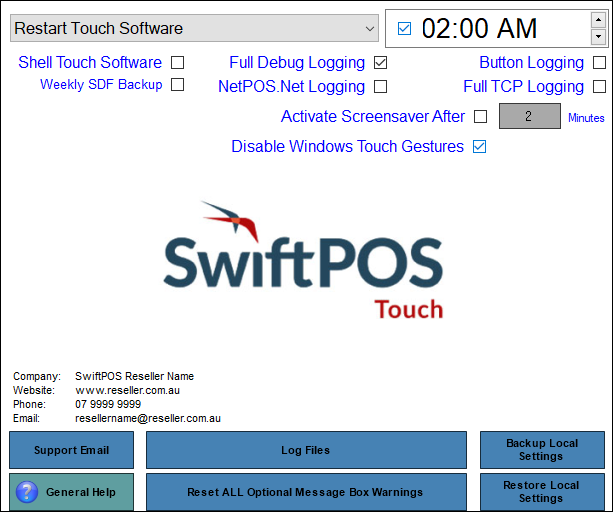Click the screensaver minutes input field
This screenshot has width=613, height=512.
tap(529, 116)
